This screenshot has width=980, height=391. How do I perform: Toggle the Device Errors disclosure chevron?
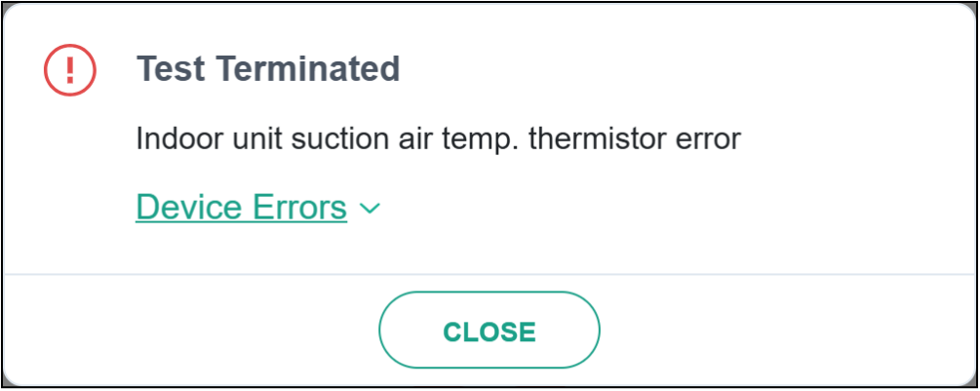pos(370,209)
